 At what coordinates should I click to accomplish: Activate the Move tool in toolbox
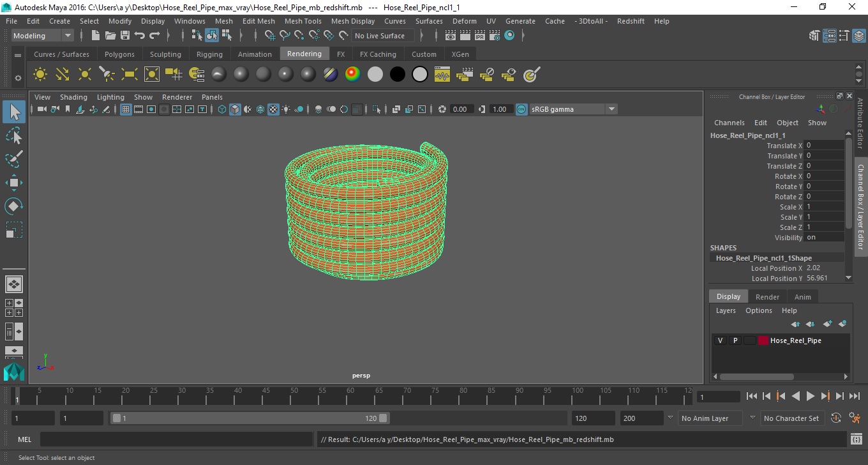tap(14, 183)
